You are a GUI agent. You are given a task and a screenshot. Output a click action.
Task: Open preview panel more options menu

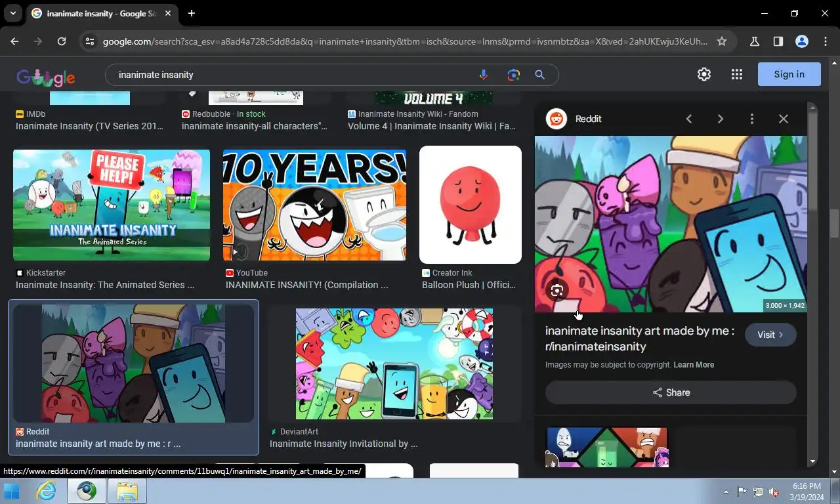(752, 119)
